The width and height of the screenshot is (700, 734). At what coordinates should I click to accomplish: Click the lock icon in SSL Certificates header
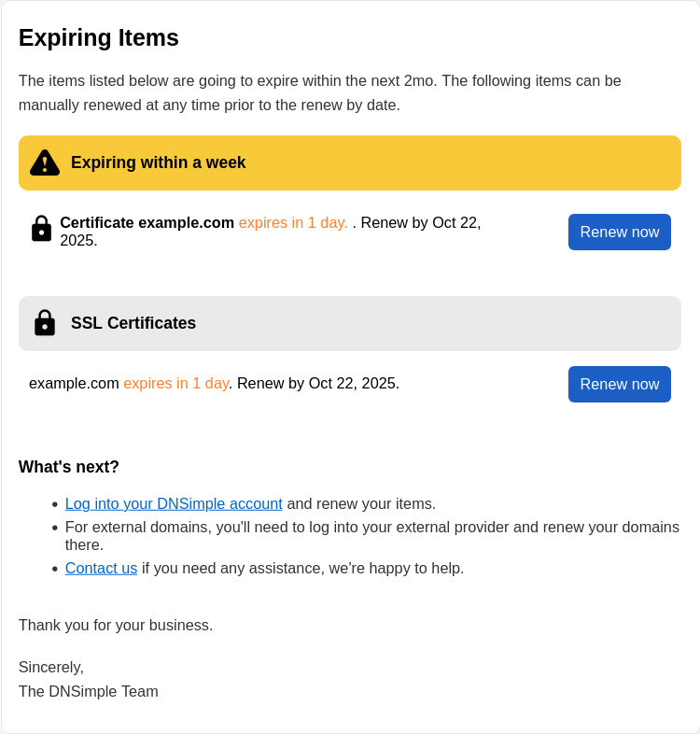[45, 323]
